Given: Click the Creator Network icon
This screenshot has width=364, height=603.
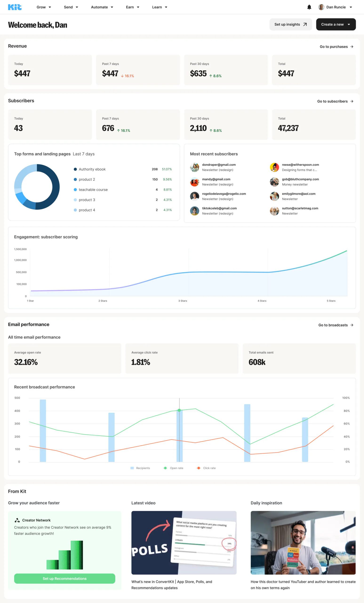Looking at the screenshot, I should 17,520.
